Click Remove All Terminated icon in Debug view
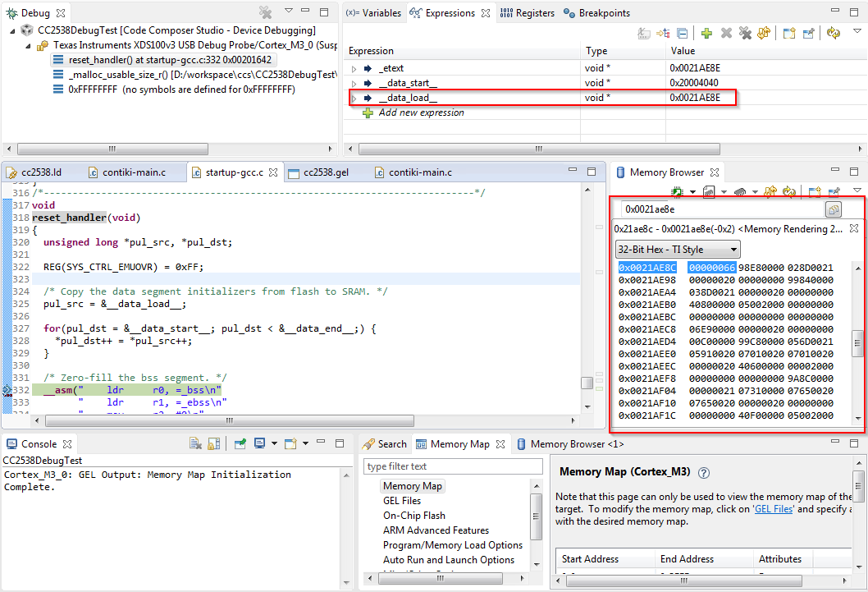The width and height of the screenshot is (868, 592). (266, 12)
